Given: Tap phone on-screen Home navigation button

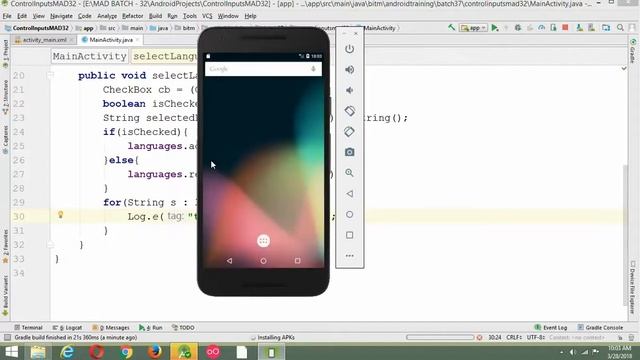Looking at the screenshot, I should tap(263, 260).
